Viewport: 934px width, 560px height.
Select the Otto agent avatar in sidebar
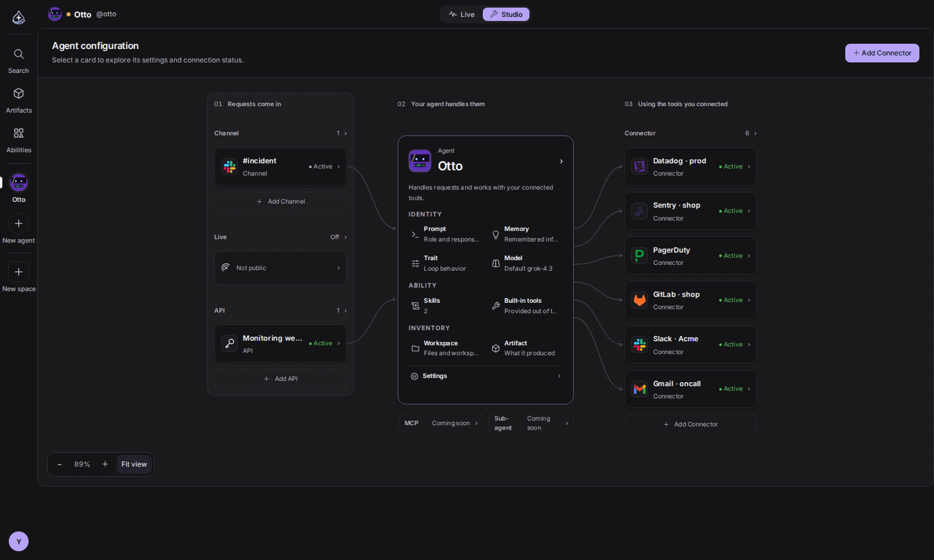[x=19, y=183]
